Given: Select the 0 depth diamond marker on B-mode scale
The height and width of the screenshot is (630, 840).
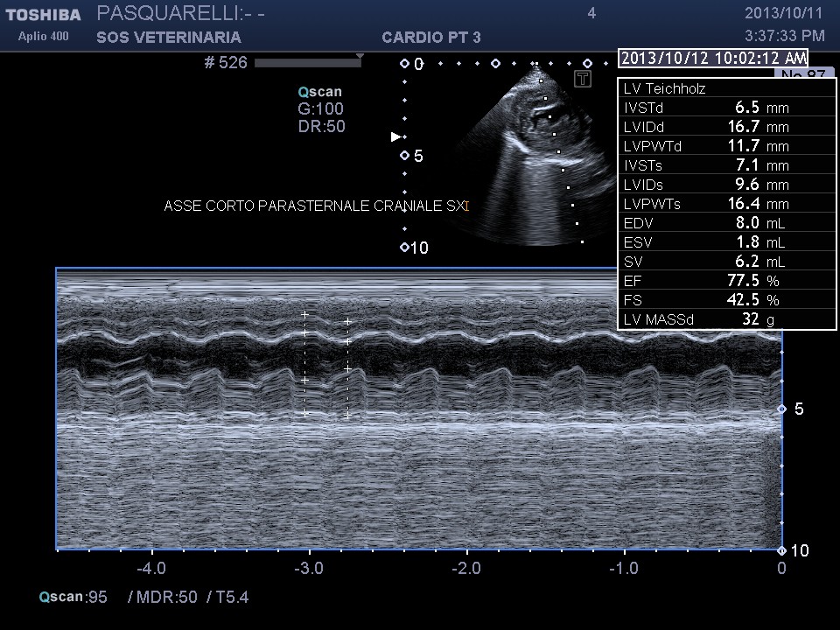Looking at the screenshot, I should click(404, 64).
